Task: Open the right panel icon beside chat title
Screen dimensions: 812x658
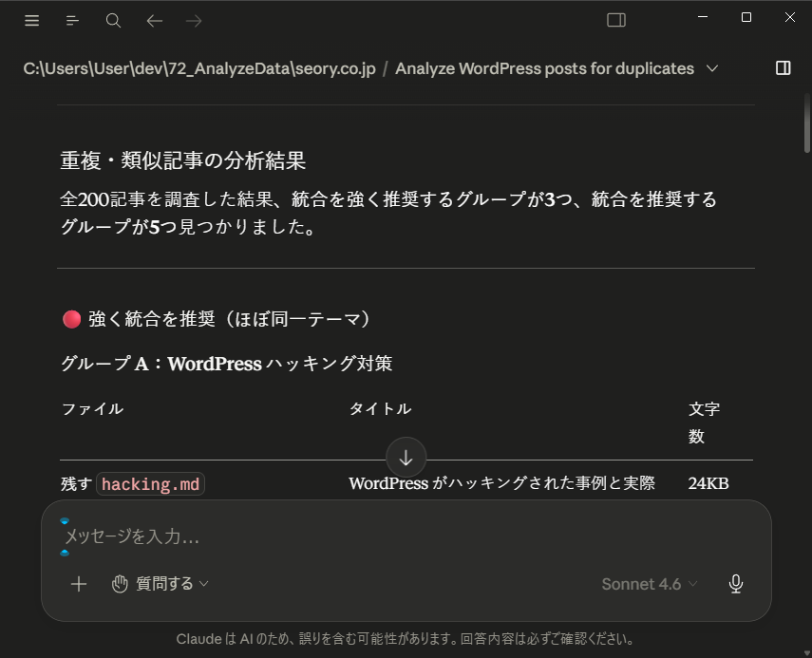Action: pos(783,67)
